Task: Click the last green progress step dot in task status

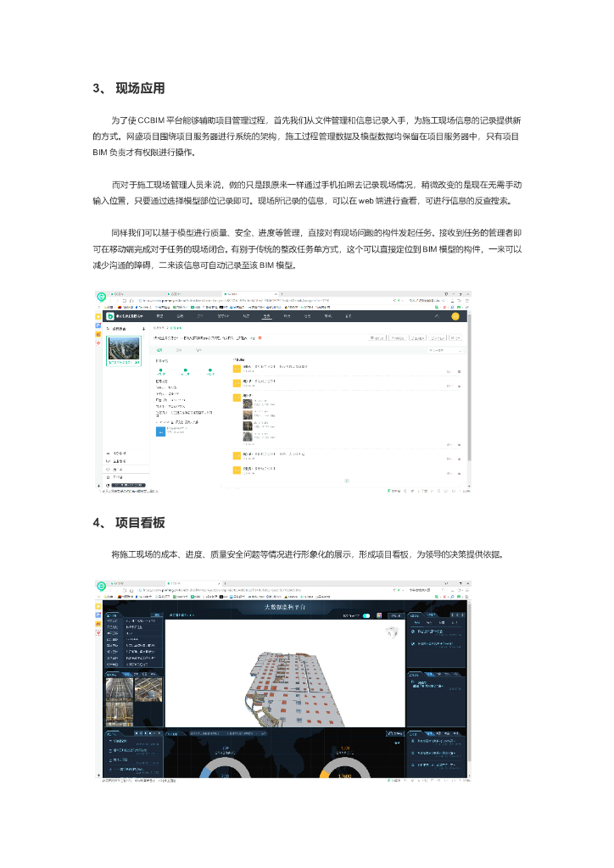Action: coord(209,370)
